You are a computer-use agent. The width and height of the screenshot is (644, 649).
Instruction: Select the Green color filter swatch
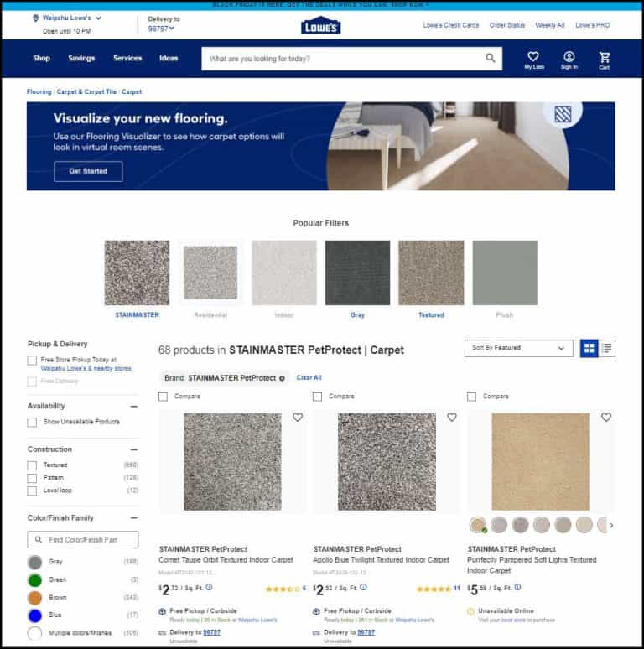coord(34,580)
